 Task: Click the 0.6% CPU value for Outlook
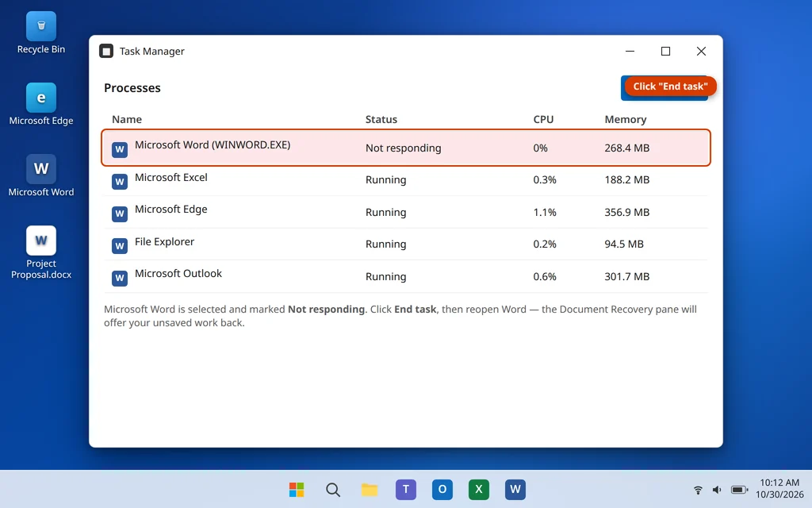[545, 277]
